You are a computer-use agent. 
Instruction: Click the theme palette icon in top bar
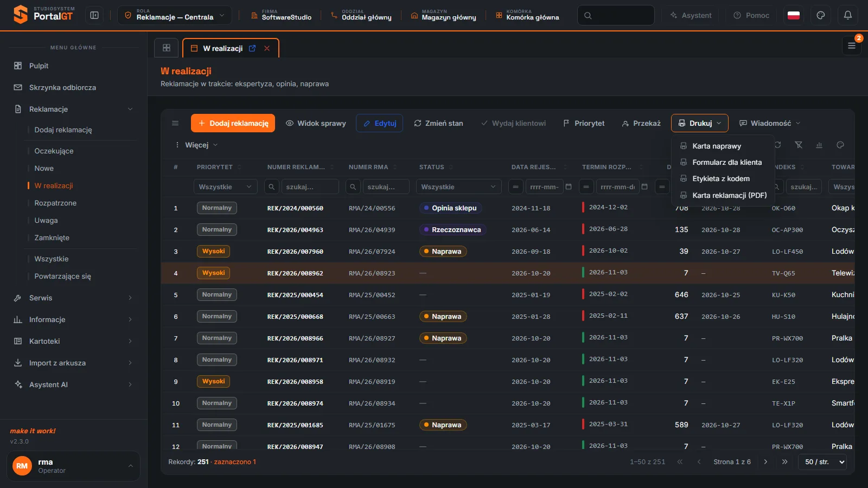click(821, 15)
